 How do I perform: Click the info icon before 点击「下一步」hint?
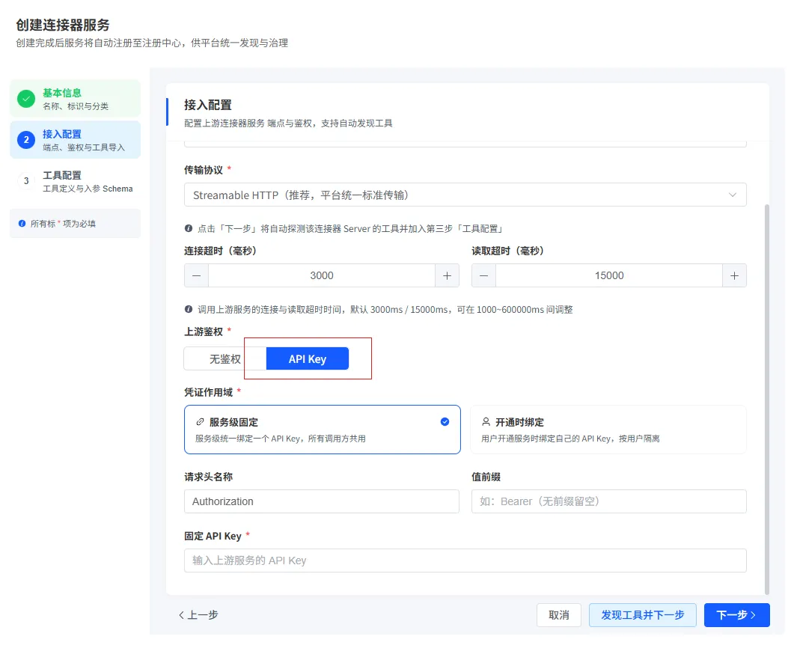coord(189,228)
